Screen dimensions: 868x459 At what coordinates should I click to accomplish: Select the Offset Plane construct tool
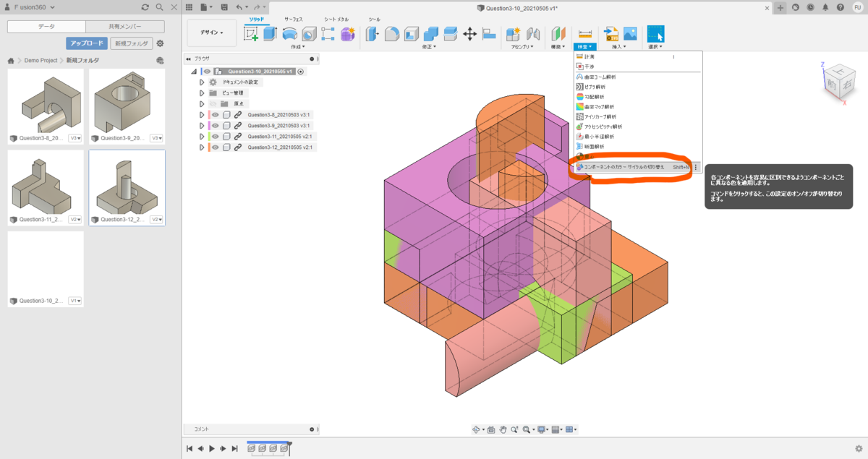[558, 33]
